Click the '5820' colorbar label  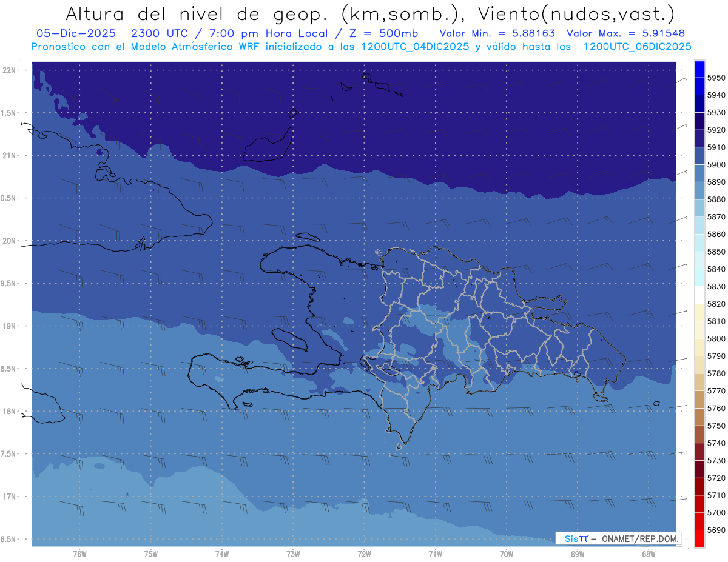[716, 304]
